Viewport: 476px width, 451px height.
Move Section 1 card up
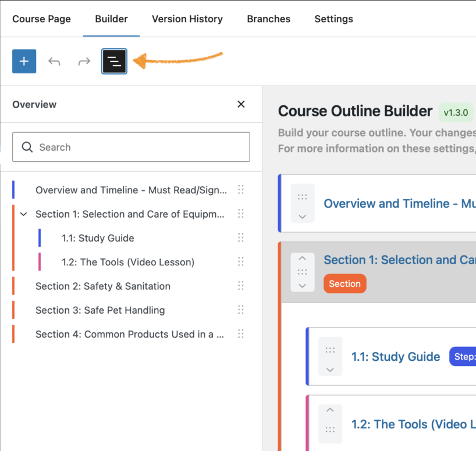tap(303, 258)
